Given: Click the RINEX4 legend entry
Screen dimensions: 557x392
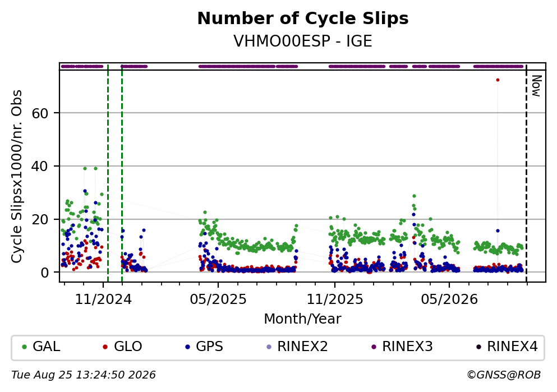Looking at the screenshot, I should [507, 347].
